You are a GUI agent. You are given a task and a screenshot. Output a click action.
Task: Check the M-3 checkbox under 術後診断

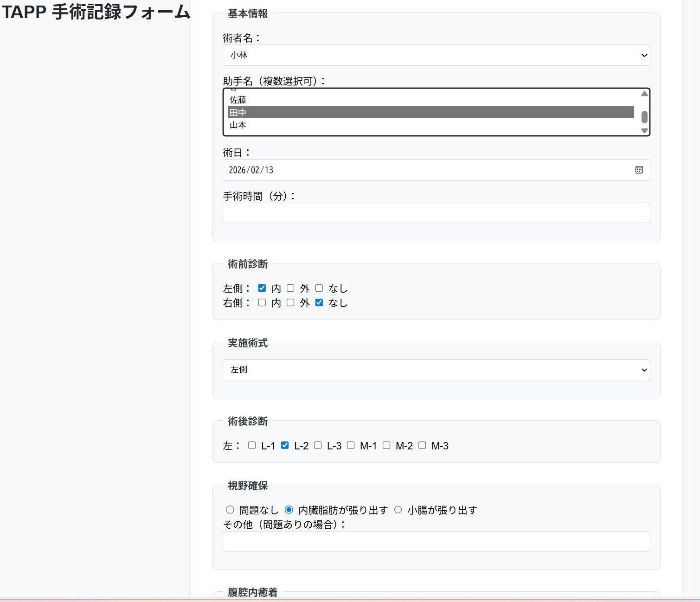pyautogui.click(x=422, y=445)
